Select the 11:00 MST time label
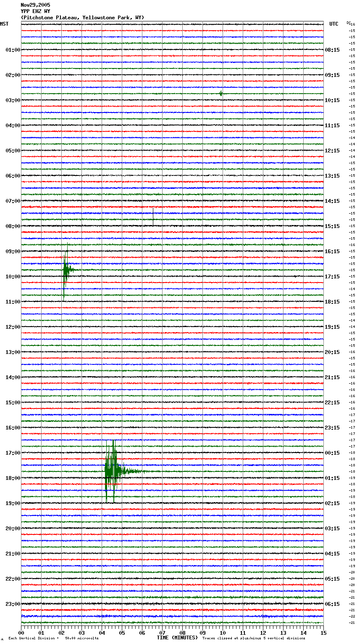Image resolution: width=357 pixels, height=644 pixels. coord(13,302)
